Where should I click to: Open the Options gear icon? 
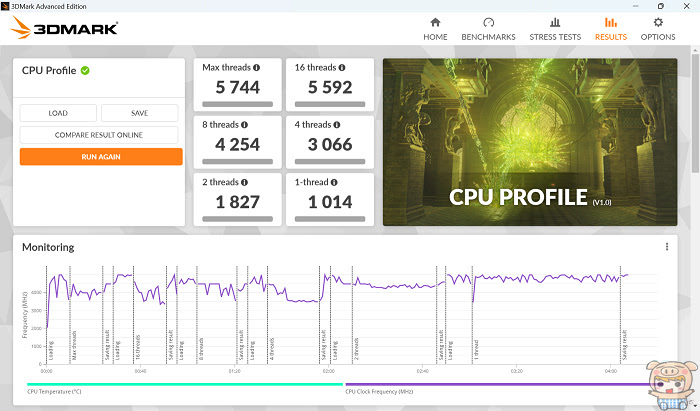click(x=658, y=22)
